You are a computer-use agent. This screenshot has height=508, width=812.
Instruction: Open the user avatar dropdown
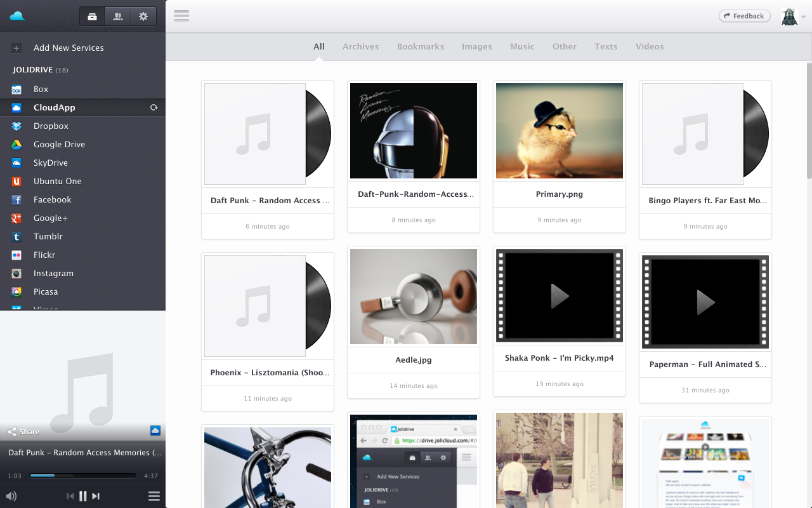click(794, 17)
